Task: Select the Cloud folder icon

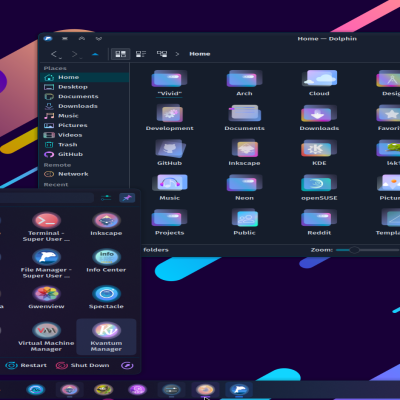Action: coord(319,79)
